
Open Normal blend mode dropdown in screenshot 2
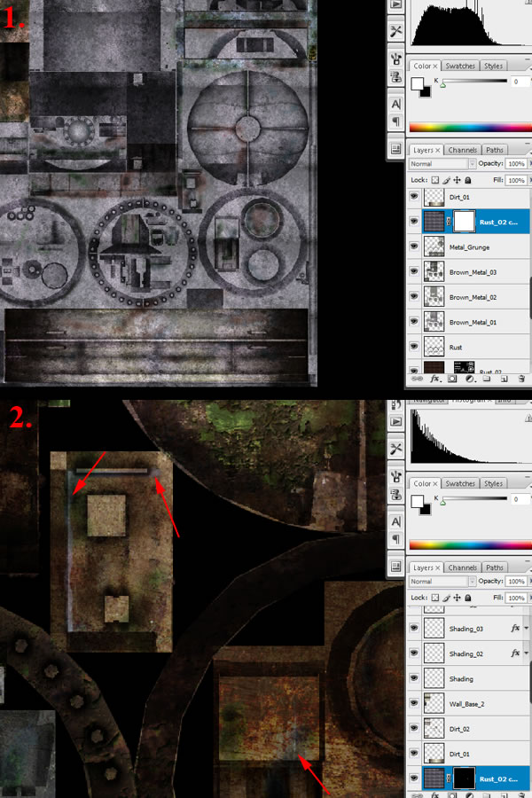442,581
